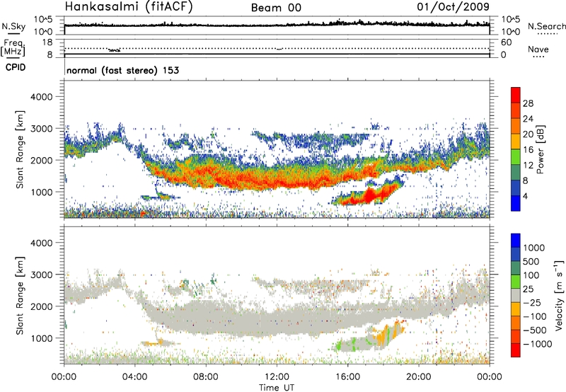Click 'normal (fast stereo) 153' text
The image size is (566, 392).
coord(122,70)
